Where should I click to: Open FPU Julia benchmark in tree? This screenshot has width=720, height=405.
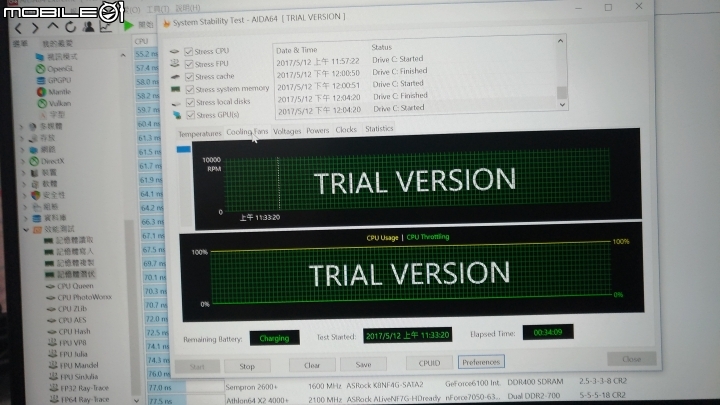point(68,354)
